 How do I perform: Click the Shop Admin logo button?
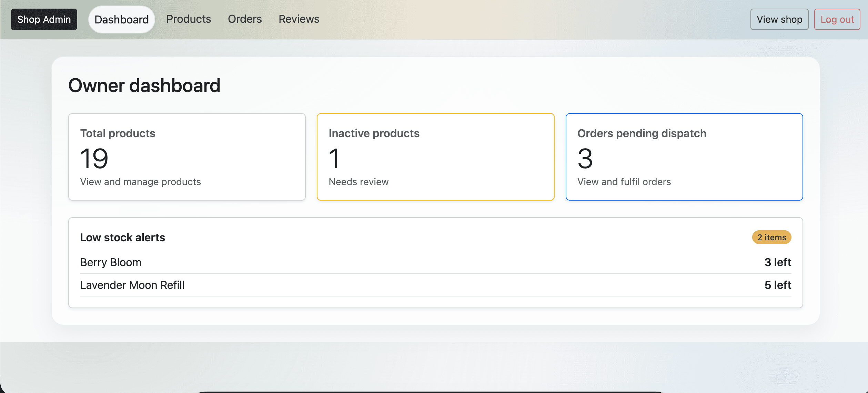click(x=44, y=19)
